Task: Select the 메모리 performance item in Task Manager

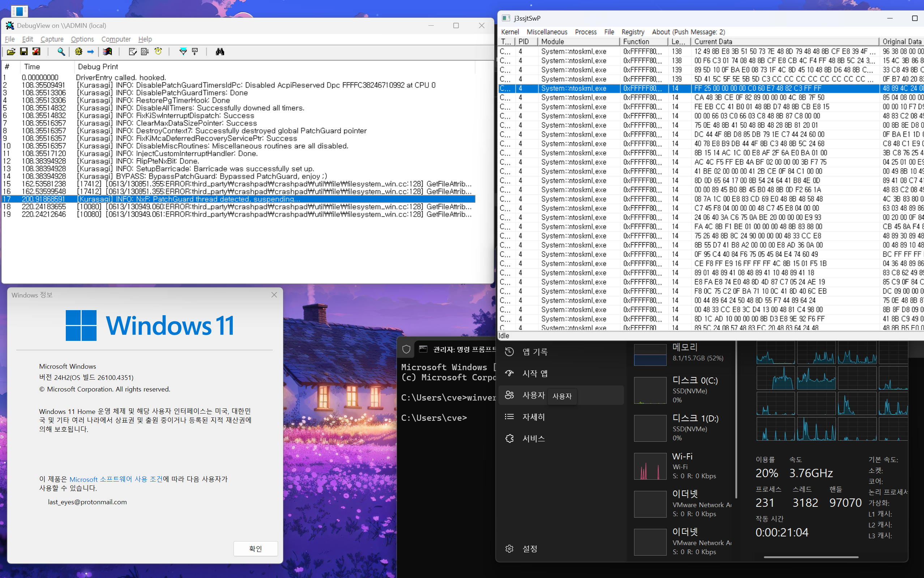Action: (683, 354)
